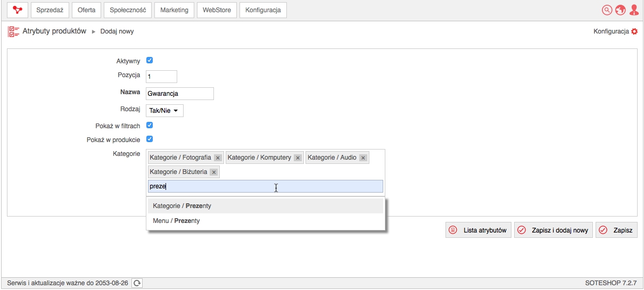This screenshot has height=290, width=644.
Task: Click the globe language icon
Action: pyautogui.click(x=621, y=10)
